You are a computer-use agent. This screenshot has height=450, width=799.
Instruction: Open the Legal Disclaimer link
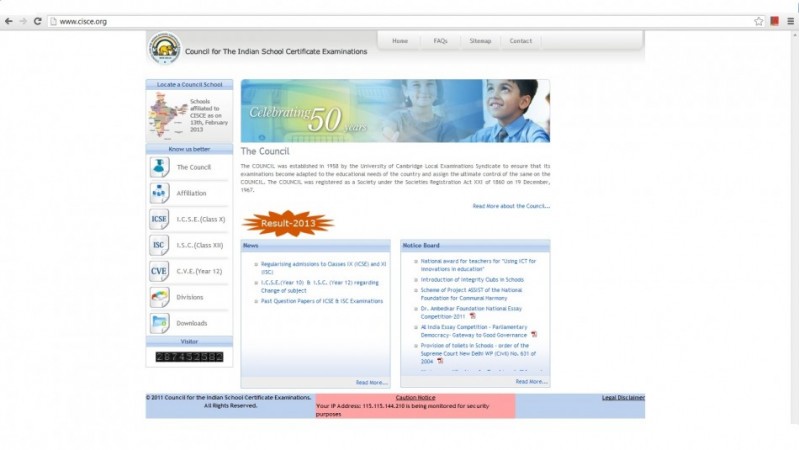pos(623,398)
